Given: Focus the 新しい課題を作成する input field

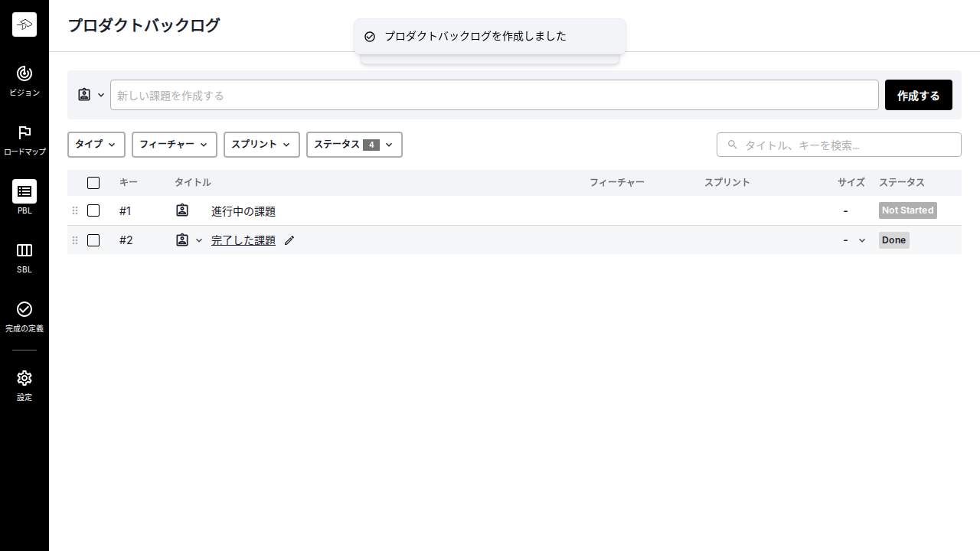Looking at the screenshot, I should point(495,95).
